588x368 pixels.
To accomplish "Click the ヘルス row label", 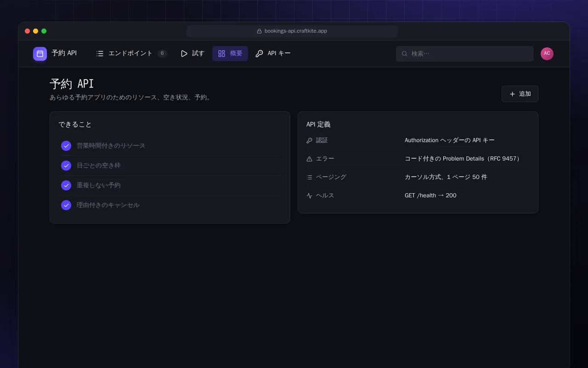I will click(x=325, y=195).
